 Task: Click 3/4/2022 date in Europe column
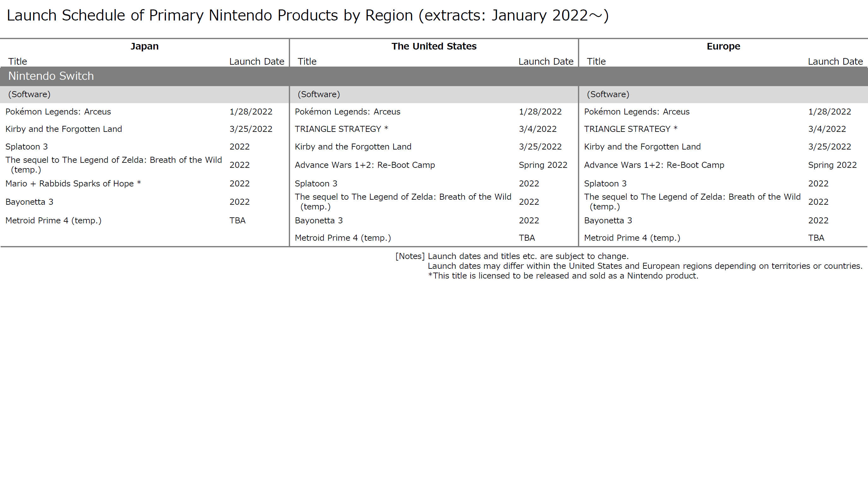tap(827, 129)
